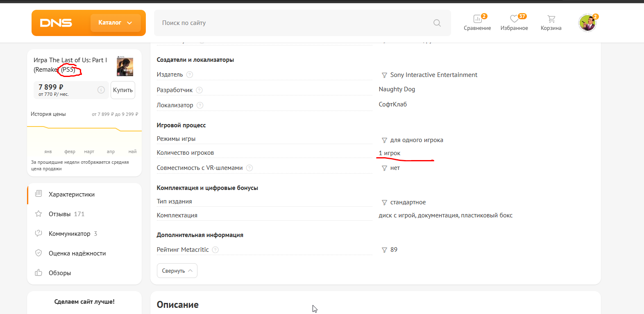Click filter icon beside стандартное
Screen dimensions: 644x314
(x=384, y=203)
